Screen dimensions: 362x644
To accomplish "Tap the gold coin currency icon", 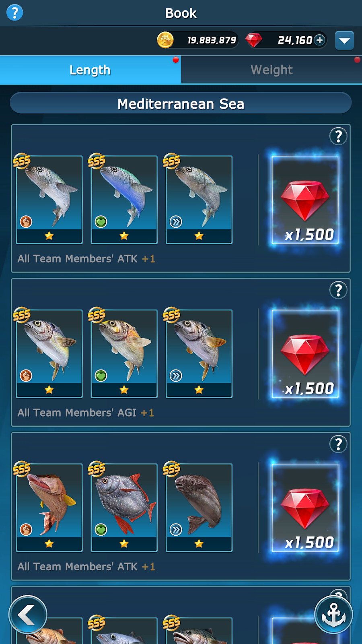I will point(165,40).
